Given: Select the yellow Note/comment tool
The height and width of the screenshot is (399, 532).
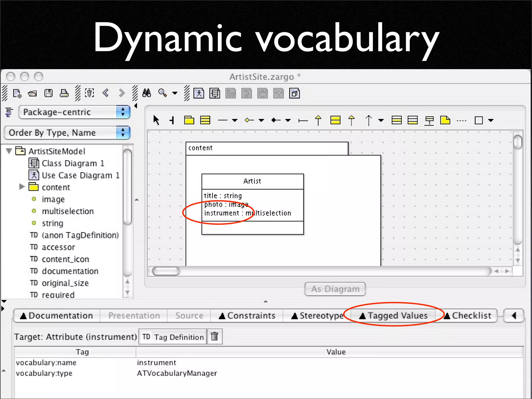Looking at the screenshot, I should (x=445, y=120).
